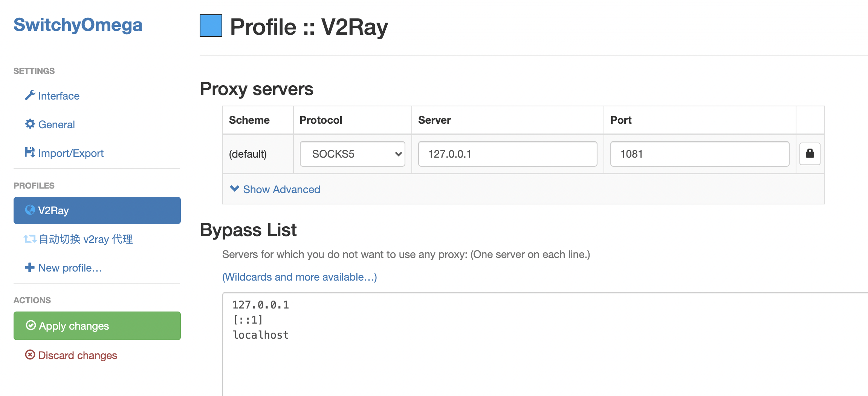Click the Port field showing 1081
The image size is (868, 396).
tap(700, 154)
